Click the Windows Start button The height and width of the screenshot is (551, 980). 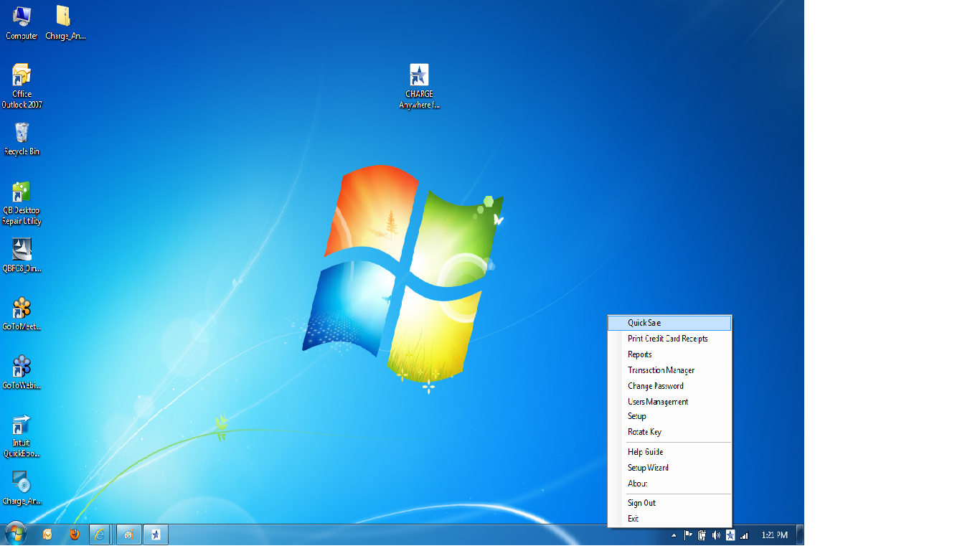[15, 534]
